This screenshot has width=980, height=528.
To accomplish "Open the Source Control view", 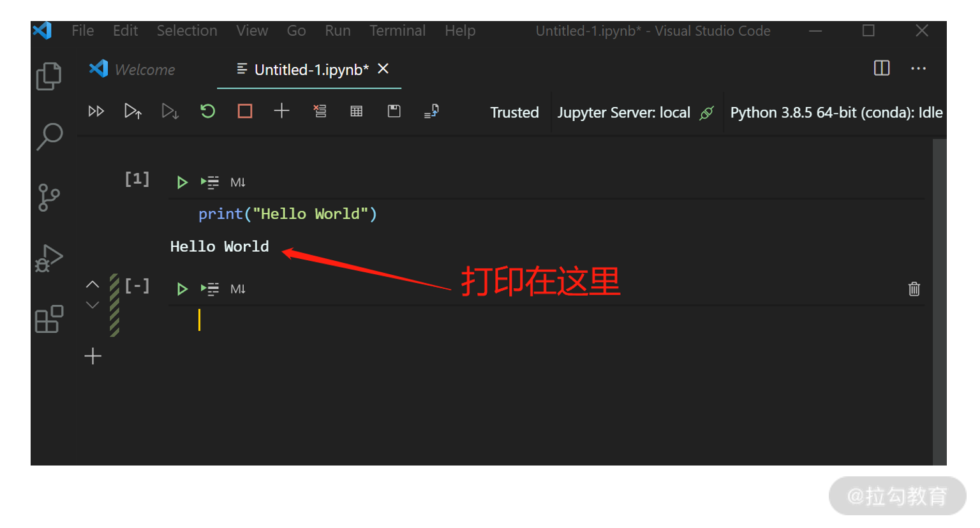I will (48, 198).
